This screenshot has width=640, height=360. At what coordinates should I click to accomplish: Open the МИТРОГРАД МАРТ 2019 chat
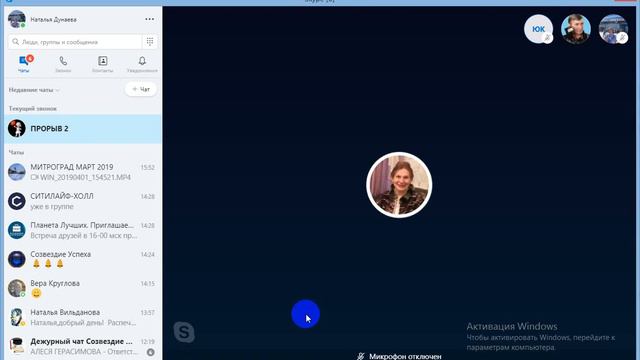83,172
